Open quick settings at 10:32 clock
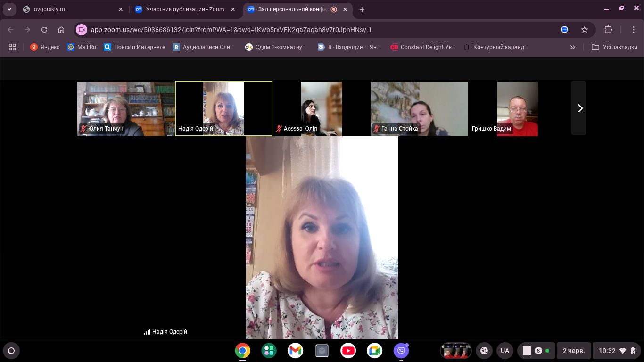 click(x=616, y=351)
